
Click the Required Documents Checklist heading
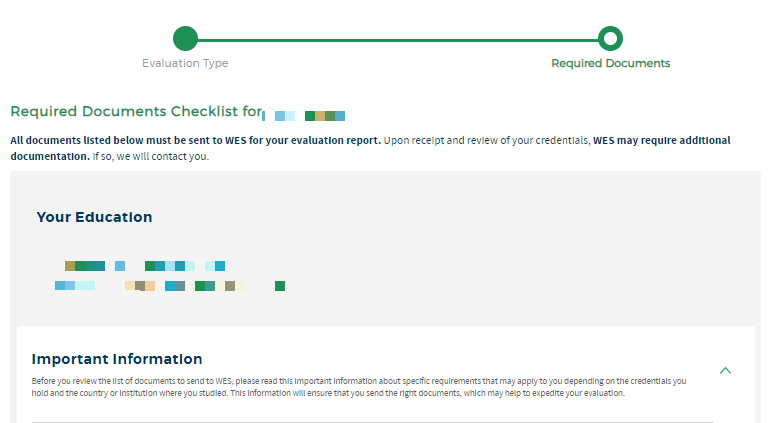135,112
